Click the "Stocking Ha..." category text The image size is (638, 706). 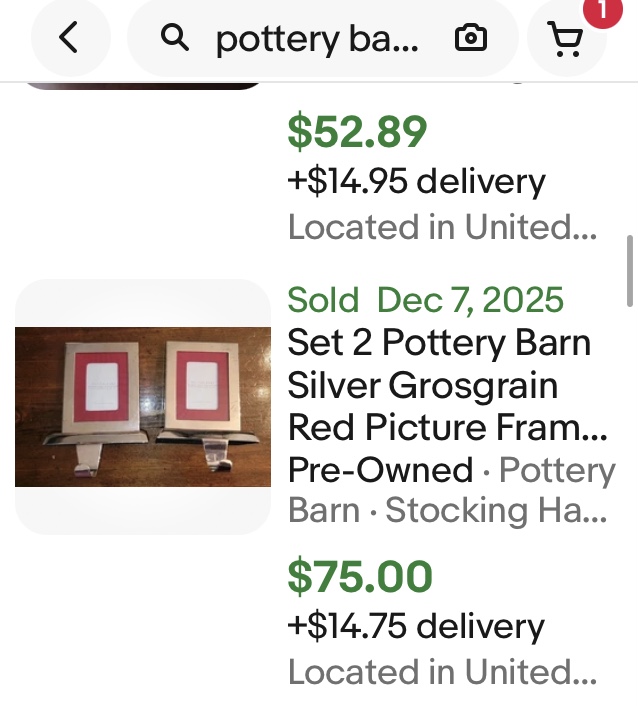coord(496,511)
